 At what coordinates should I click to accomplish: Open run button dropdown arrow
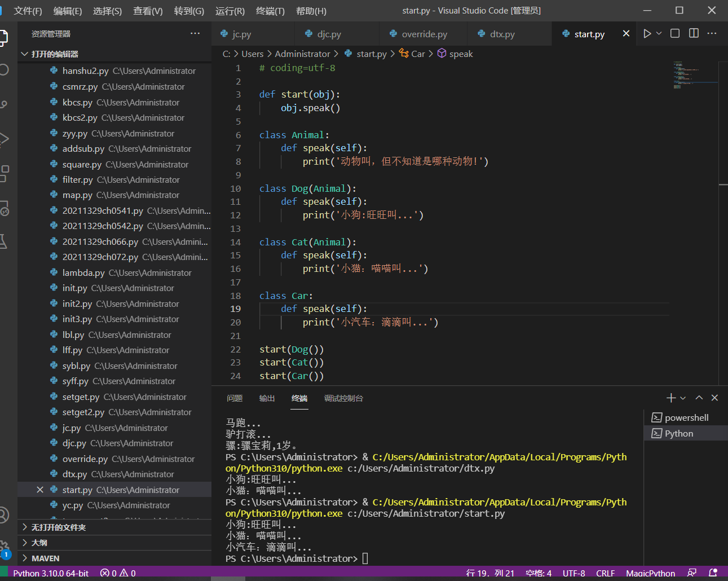coord(659,34)
